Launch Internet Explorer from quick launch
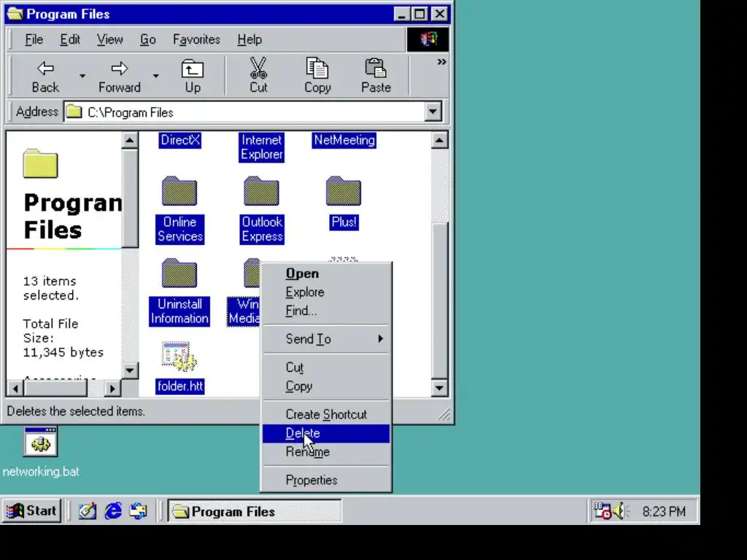747x560 pixels. click(x=113, y=511)
